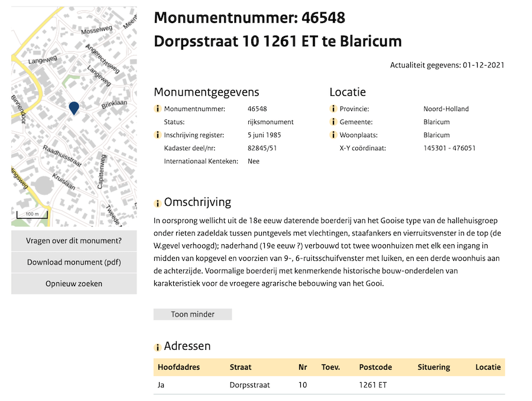The height and width of the screenshot is (401, 532).
Task: Click info icon beside Gemeente
Action: click(333, 122)
